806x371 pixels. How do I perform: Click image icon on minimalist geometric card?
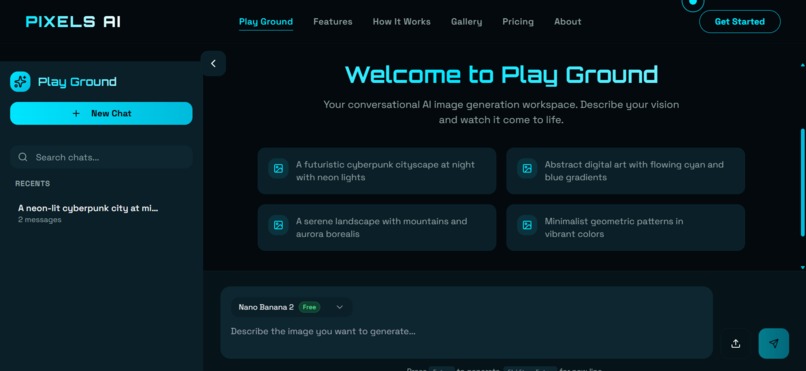527,225
